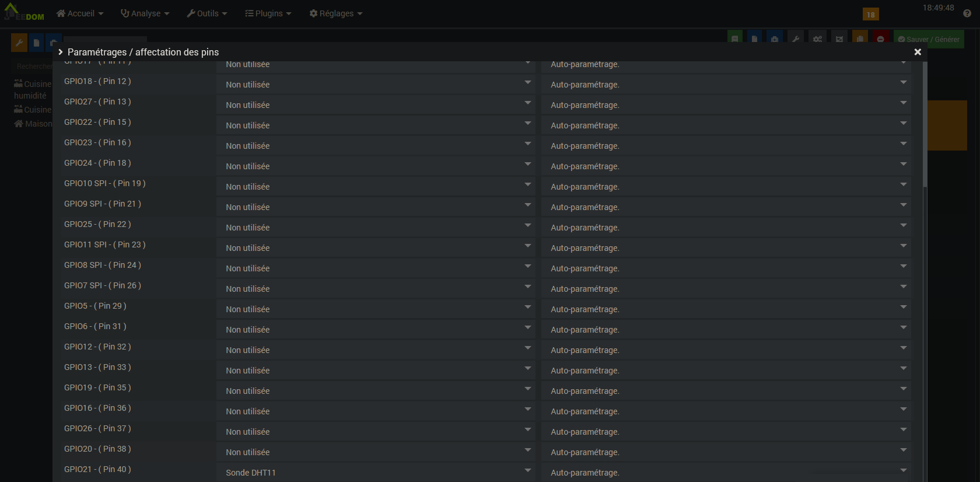Open the GPIO23 Pin 16 usage dropdown
Image resolution: width=980 pixels, height=482 pixels.
376,146
